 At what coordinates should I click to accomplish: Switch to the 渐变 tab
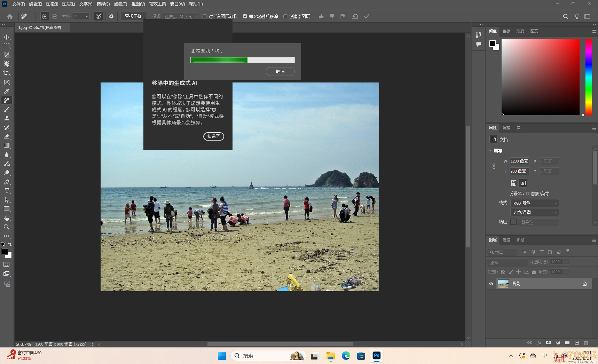[x=520, y=31]
